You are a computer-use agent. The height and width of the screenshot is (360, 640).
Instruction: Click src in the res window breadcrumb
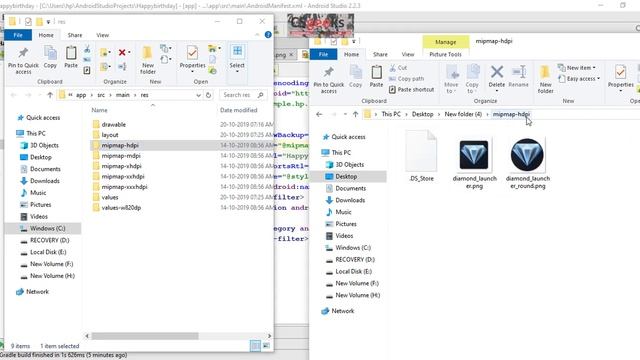(101, 95)
